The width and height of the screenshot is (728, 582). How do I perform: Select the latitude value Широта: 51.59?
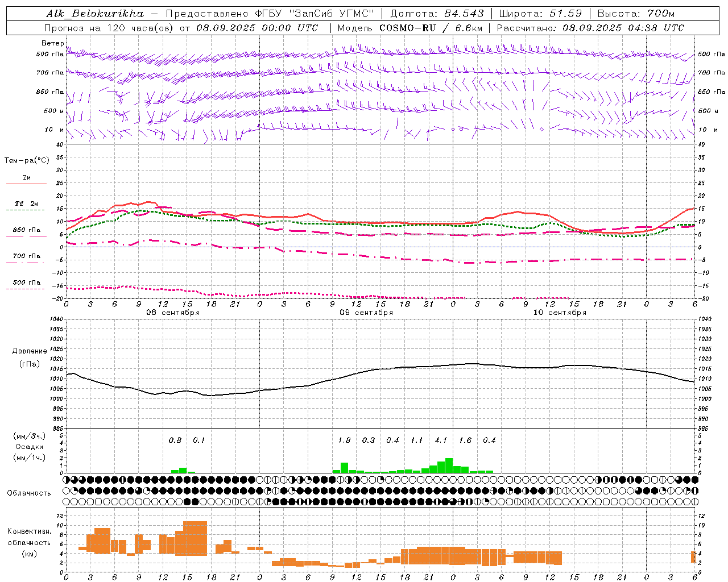tap(540, 14)
